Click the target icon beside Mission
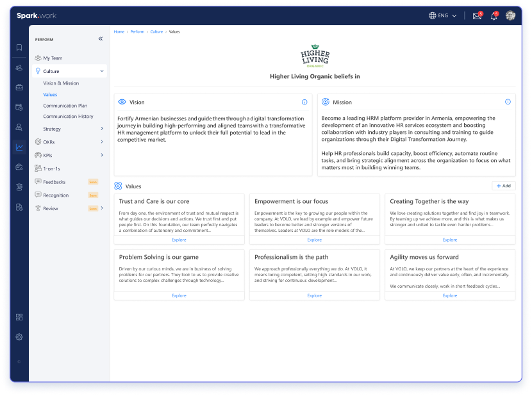Viewport: 532px width, 396px height. point(326,102)
